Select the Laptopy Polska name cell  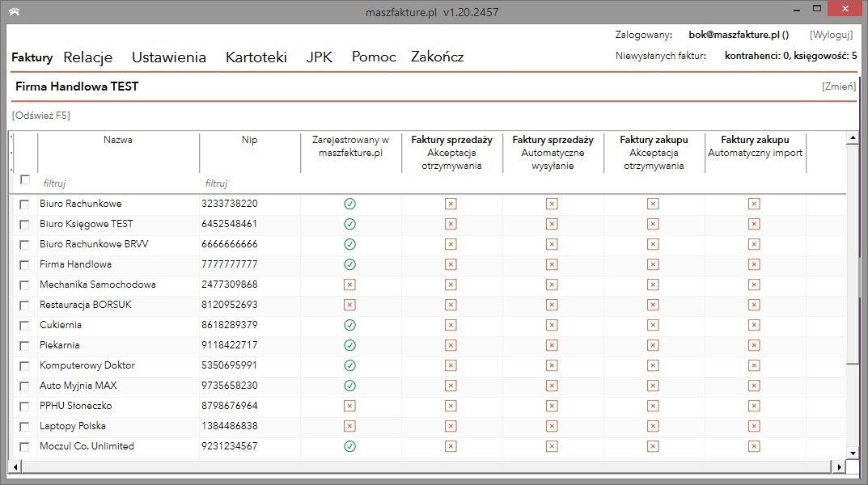click(x=118, y=426)
